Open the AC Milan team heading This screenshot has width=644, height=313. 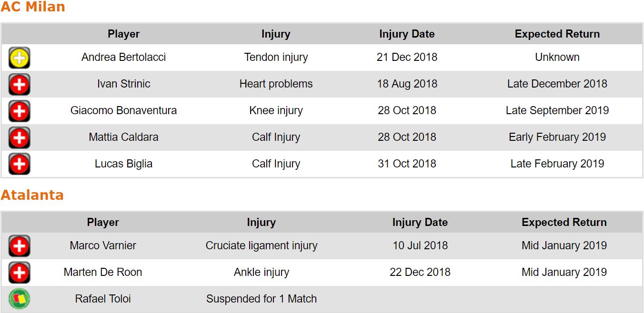pyautogui.click(x=33, y=7)
